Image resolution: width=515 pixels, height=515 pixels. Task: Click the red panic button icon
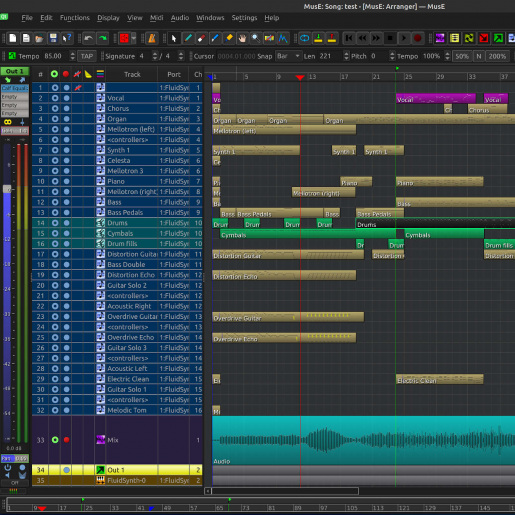[124, 38]
